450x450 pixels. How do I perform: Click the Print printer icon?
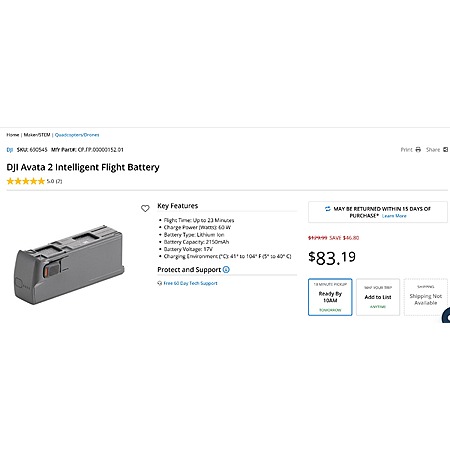pos(418,149)
